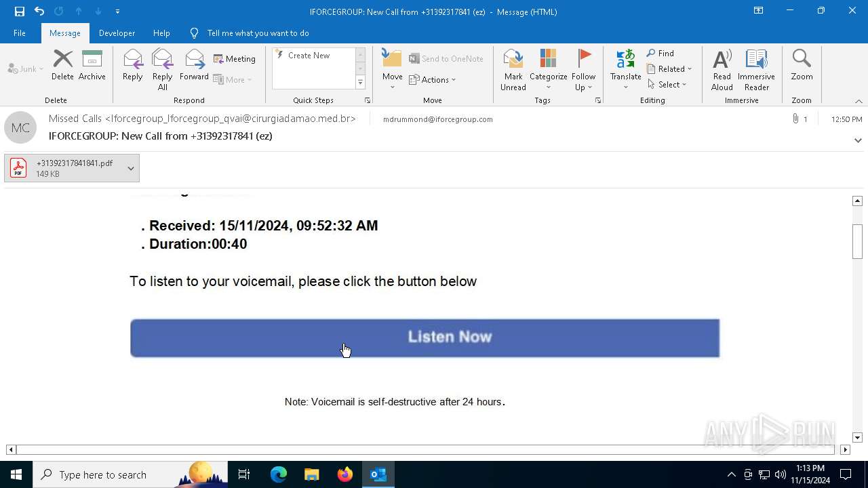Save the message using the floppy disk icon
Image resolution: width=868 pixels, height=488 pixels.
click(x=20, y=12)
